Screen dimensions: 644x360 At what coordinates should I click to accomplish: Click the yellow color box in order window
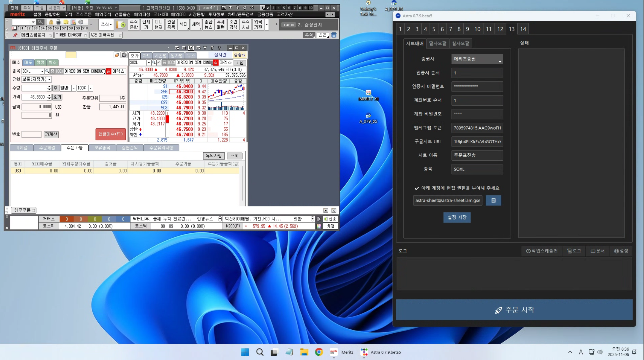coord(71,55)
